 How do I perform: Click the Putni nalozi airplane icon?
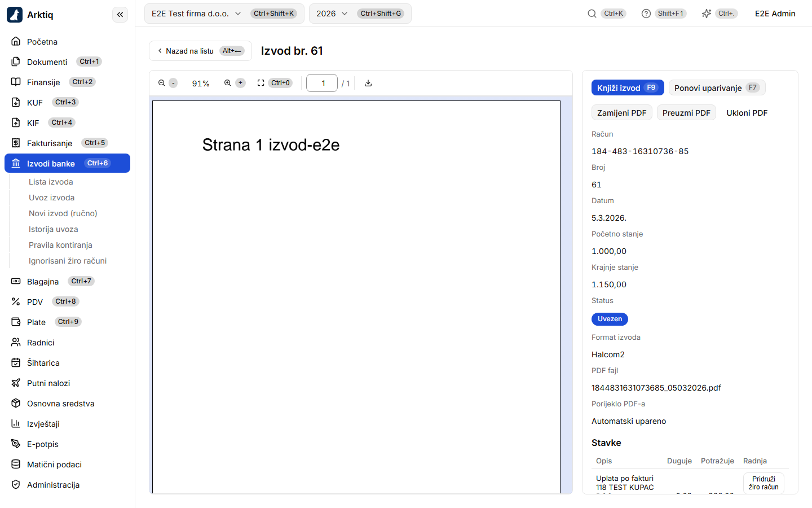click(x=16, y=383)
